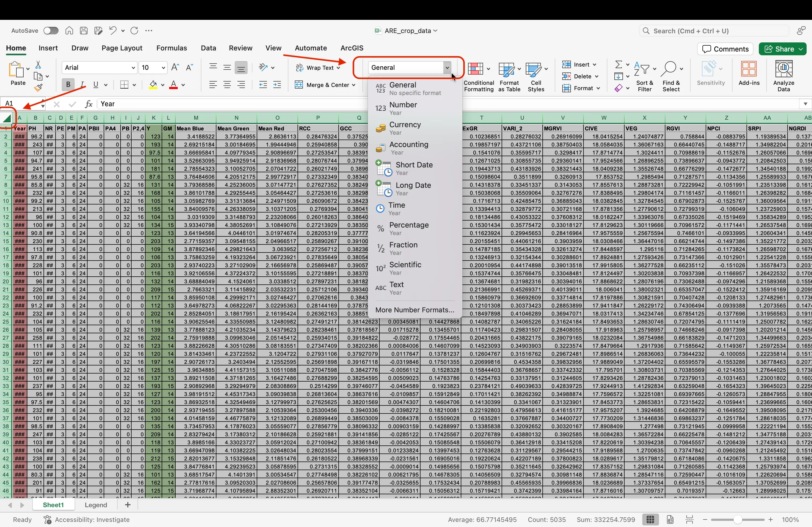Click the Copy icon
Screen dimensions: 812x527
click(x=38, y=76)
